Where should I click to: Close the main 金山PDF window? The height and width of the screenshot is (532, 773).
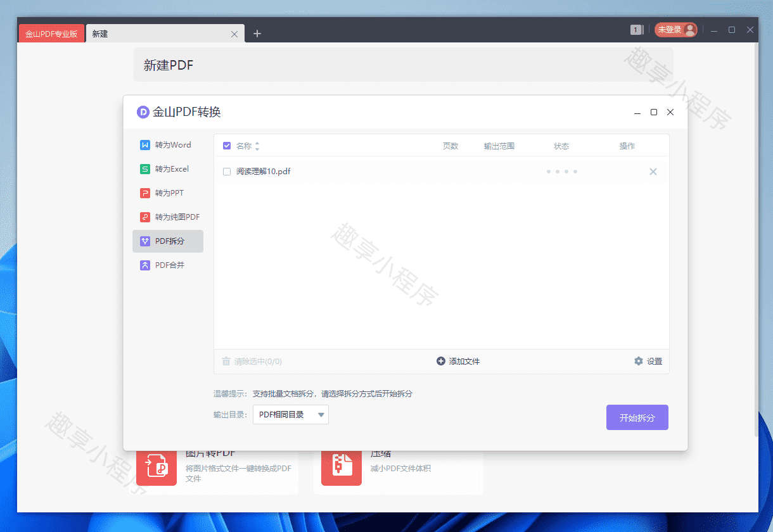[750, 30]
